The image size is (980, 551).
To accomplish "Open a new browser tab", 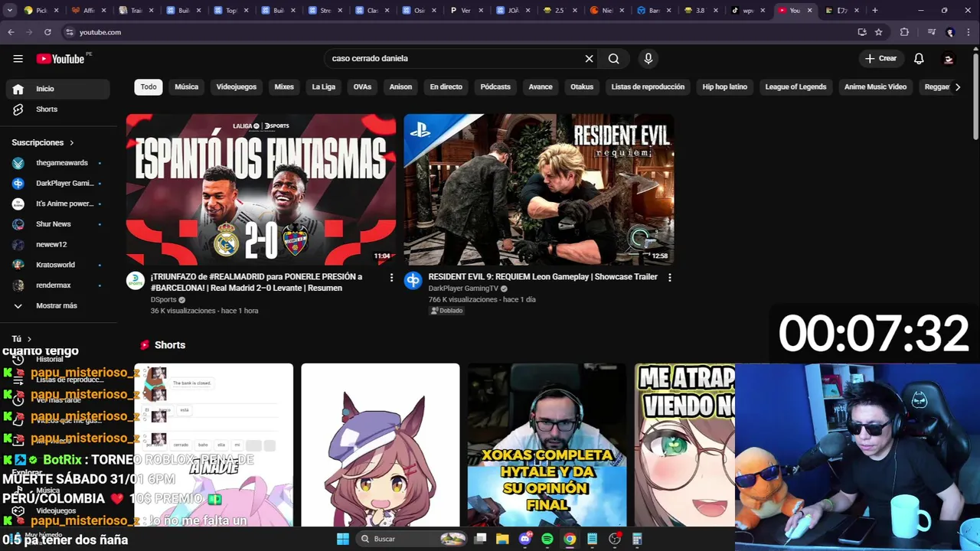I will [875, 11].
